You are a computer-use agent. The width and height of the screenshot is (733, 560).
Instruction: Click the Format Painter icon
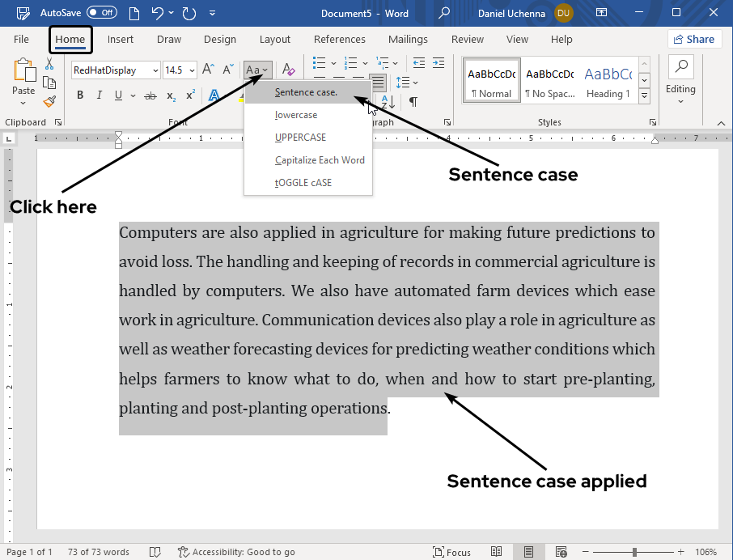coord(49,100)
